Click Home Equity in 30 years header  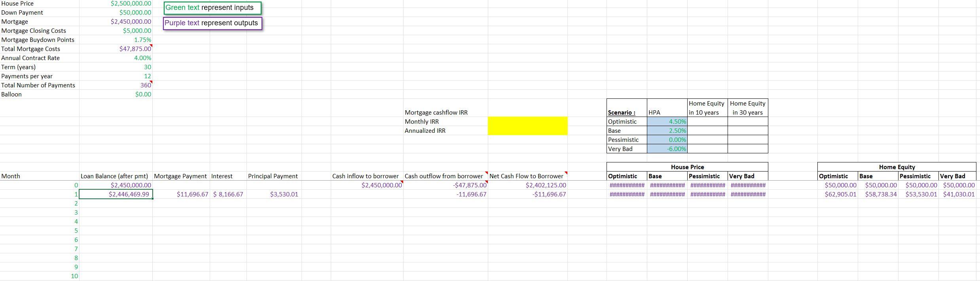click(x=748, y=108)
